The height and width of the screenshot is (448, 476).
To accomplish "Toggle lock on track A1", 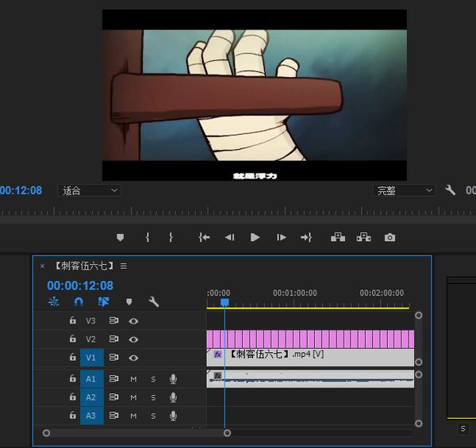I will [x=72, y=378].
